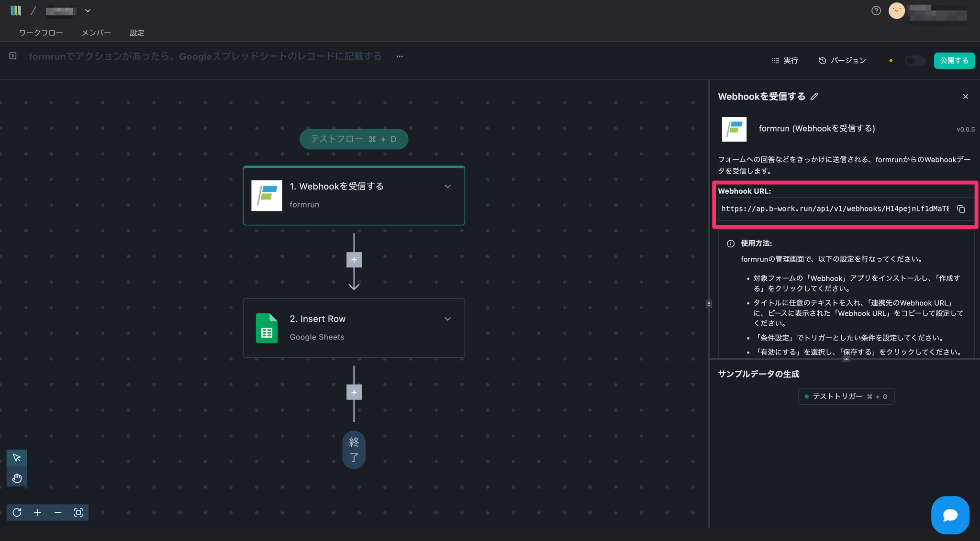Image resolution: width=980 pixels, height=541 pixels.
Task: Open the blue chat support bubble
Action: tap(950, 515)
